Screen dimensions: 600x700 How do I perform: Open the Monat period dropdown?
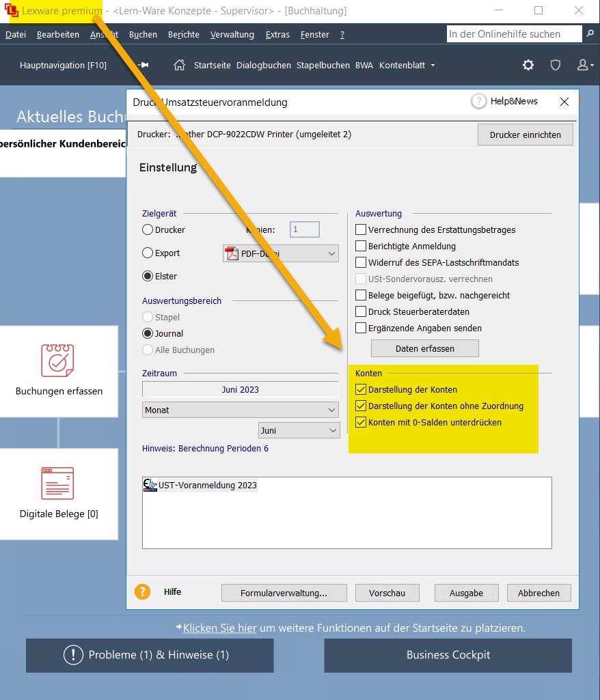(241, 410)
